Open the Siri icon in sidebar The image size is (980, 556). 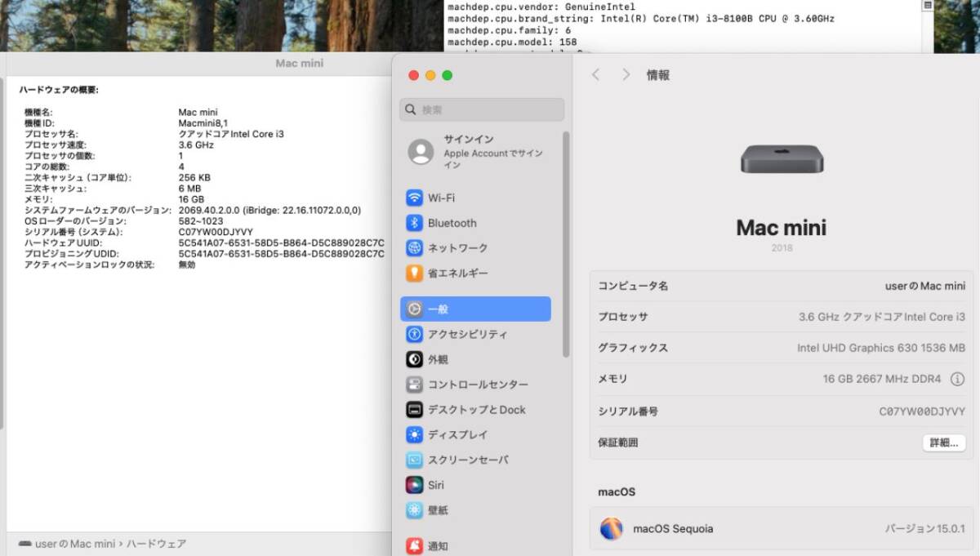414,485
